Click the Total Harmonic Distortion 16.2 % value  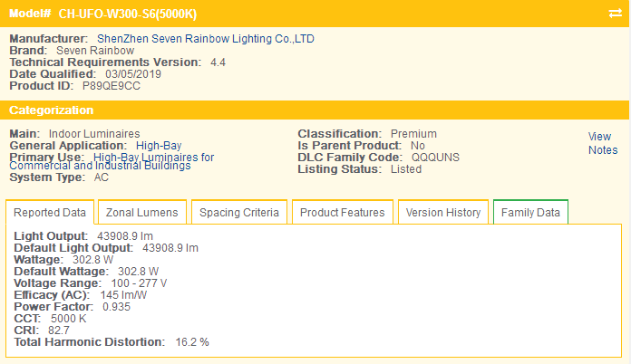[191, 342]
